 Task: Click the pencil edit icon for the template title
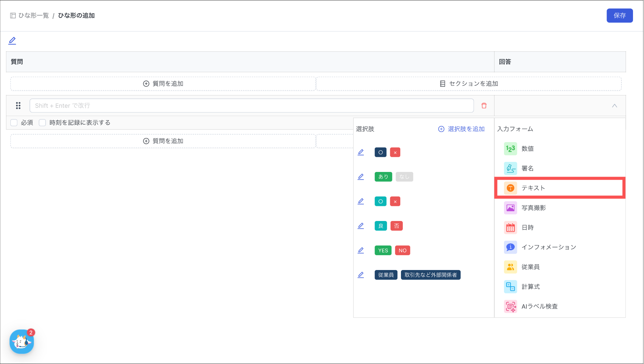pyautogui.click(x=12, y=41)
